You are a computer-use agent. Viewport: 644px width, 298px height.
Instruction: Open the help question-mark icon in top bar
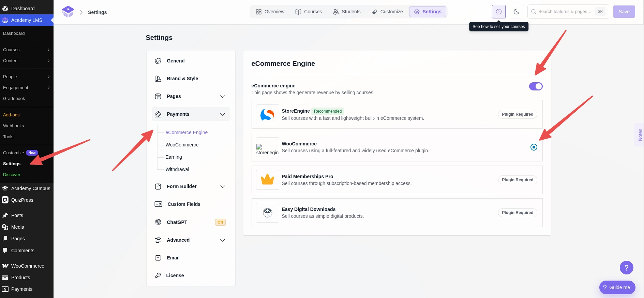click(x=498, y=12)
